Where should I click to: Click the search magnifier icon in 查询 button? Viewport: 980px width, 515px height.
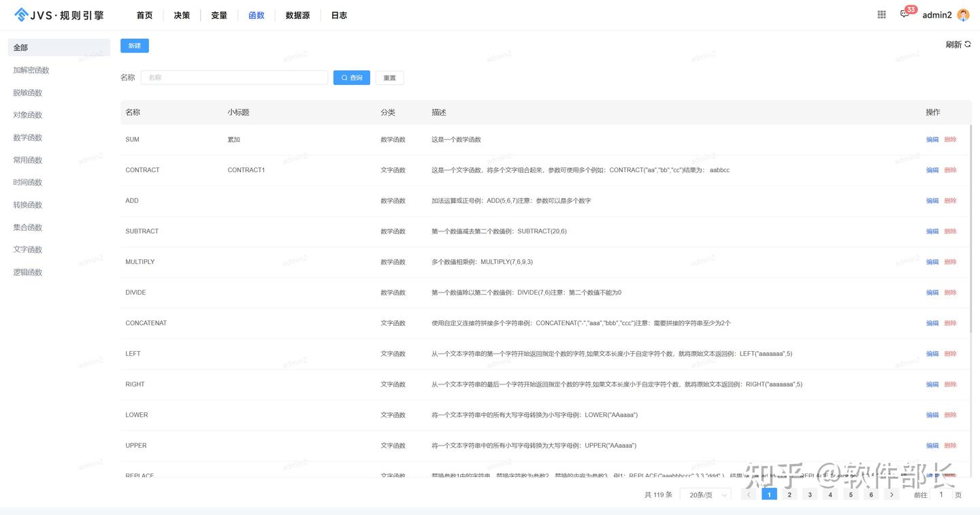344,78
